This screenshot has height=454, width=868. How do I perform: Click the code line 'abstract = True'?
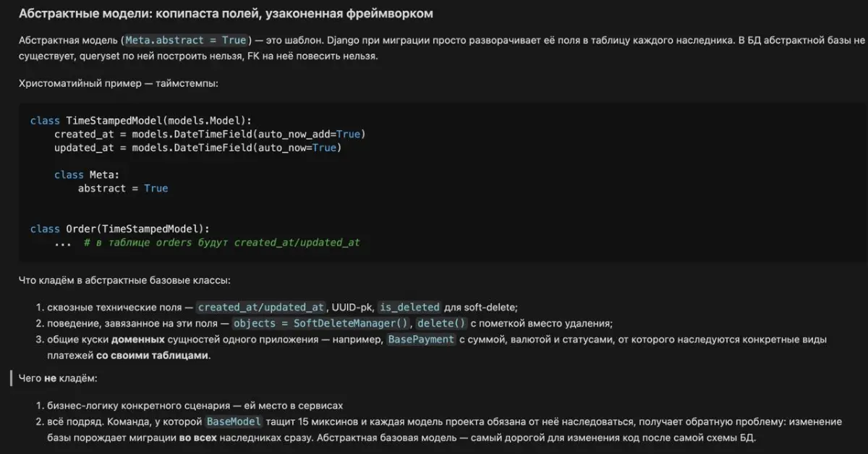tap(123, 188)
